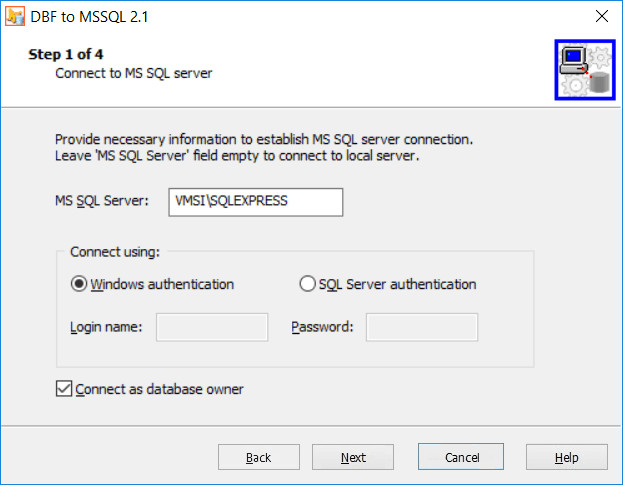Image resolution: width=623 pixels, height=485 pixels.
Task: Click the Password field
Action: pyautogui.click(x=422, y=327)
